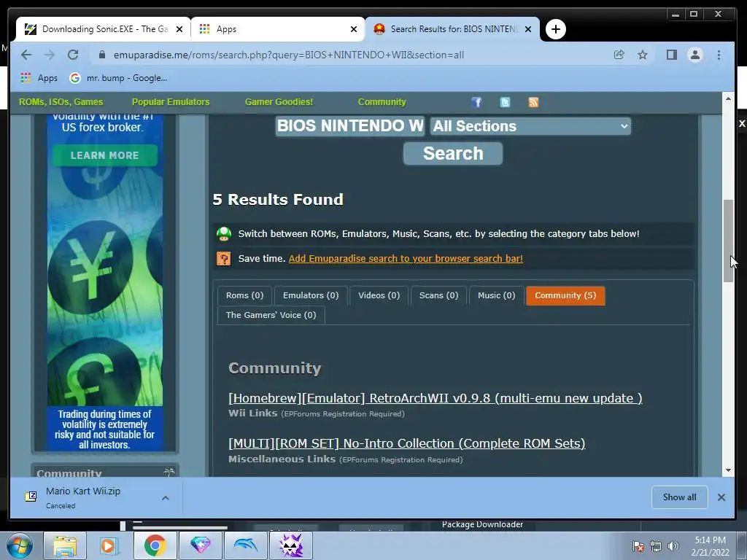
Task: Switch to Downloading Sonic.EXE tab
Action: (x=104, y=29)
